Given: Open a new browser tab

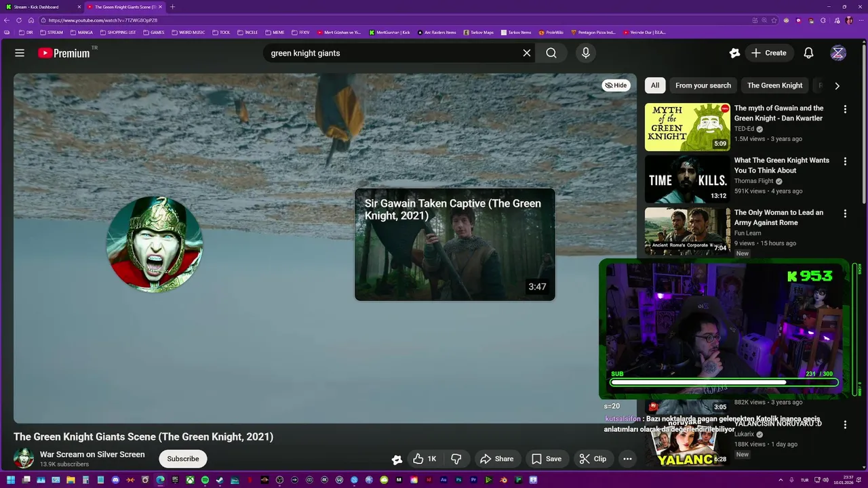Looking at the screenshot, I should tap(172, 7).
